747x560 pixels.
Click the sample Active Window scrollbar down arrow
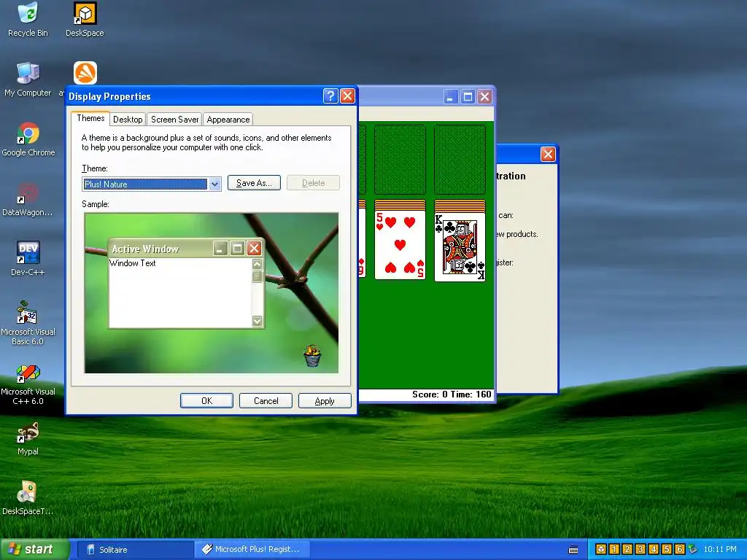pyautogui.click(x=258, y=321)
